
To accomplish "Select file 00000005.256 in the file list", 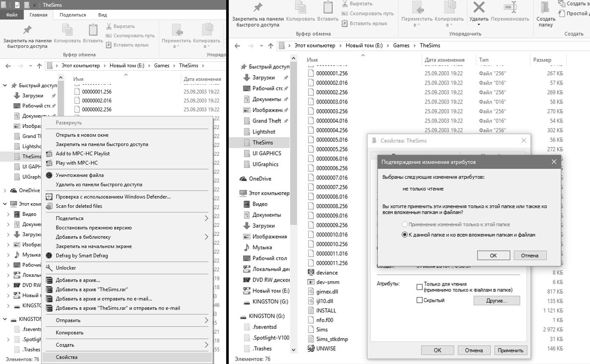I will (x=332, y=149).
